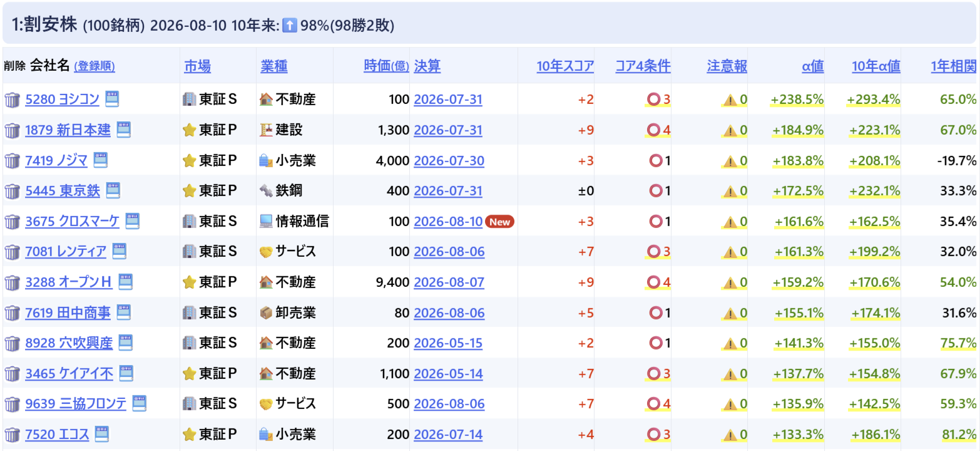Open the 3465 ケイアイ不 company link
Screen dimensions: 980x451
coord(69,374)
